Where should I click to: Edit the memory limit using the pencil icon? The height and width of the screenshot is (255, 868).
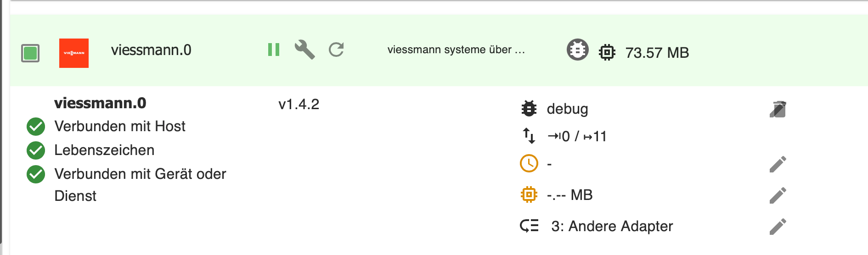point(778,195)
